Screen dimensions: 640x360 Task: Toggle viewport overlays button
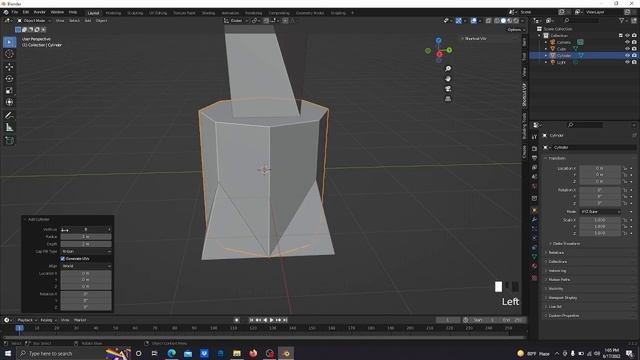[473, 21]
